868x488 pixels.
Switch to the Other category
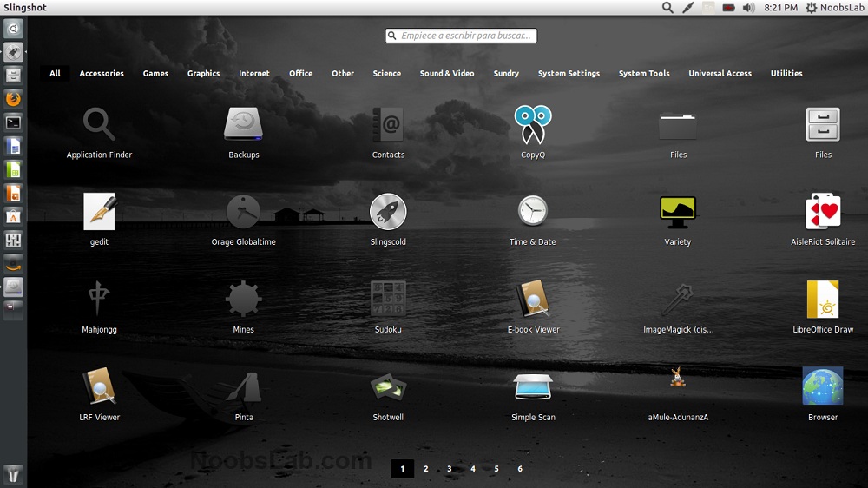pos(343,73)
